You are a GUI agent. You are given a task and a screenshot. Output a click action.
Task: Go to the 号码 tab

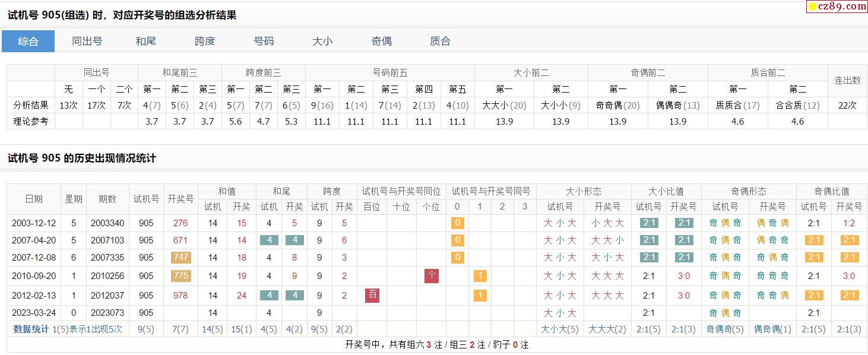tap(264, 41)
